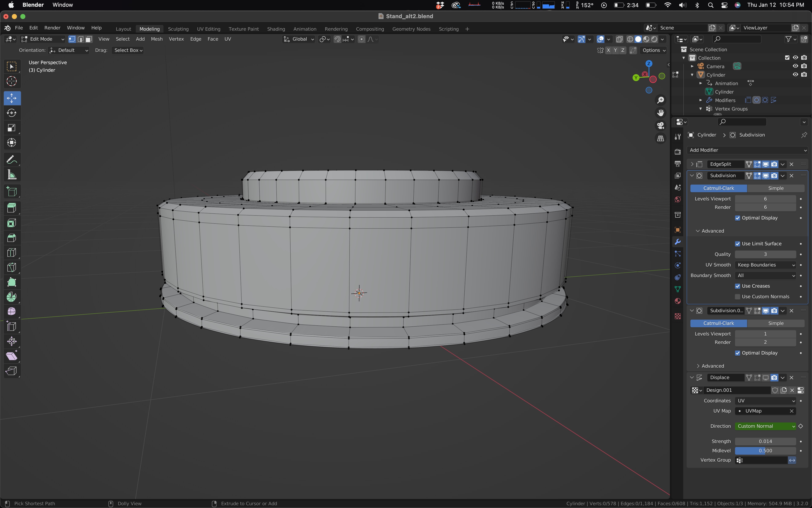Open the Mesh menu
This screenshot has width=812, height=508.
point(157,39)
